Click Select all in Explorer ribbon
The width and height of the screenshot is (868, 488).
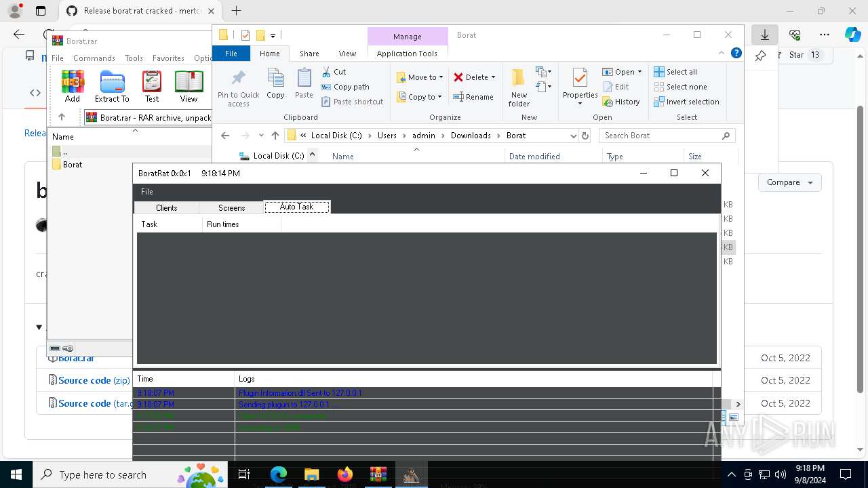coord(675,72)
